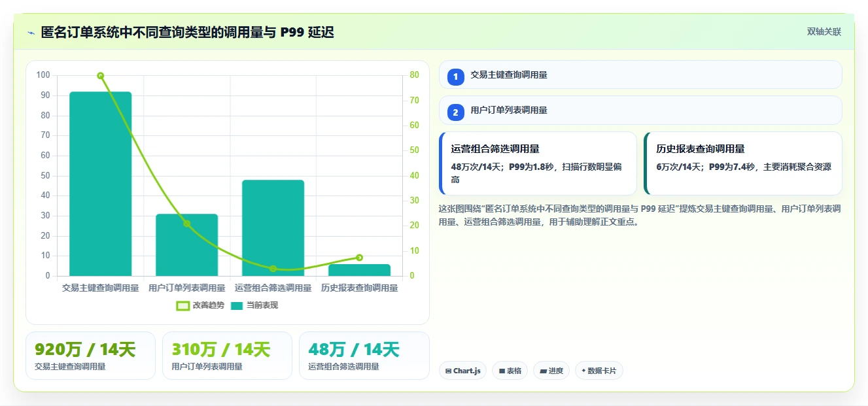Click the 进度 tag chip
Image resolution: width=868 pixels, height=406 pixels.
[551, 371]
